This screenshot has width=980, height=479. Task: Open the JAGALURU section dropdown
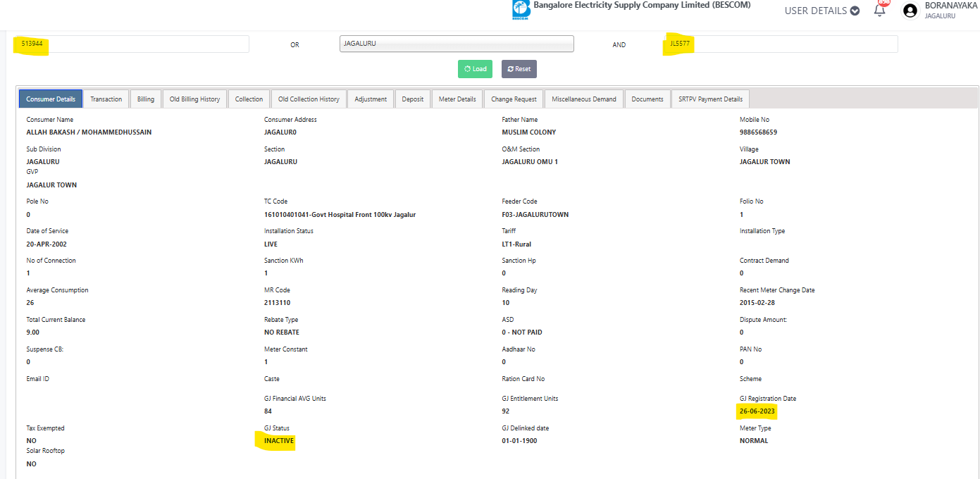[457, 44]
